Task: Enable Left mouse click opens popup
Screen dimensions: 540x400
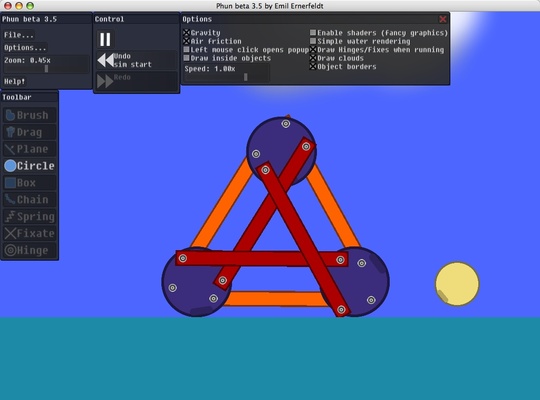Action: pyautogui.click(x=186, y=50)
